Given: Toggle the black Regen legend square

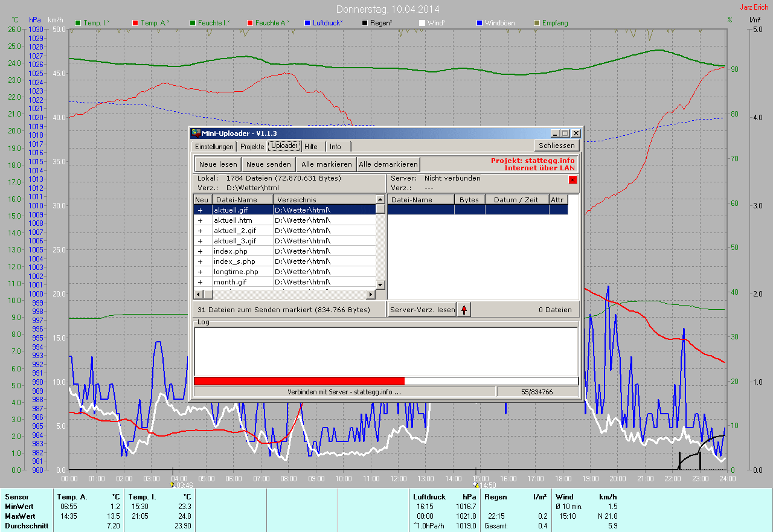Looking at the screenshot, I should pos(364,23).
